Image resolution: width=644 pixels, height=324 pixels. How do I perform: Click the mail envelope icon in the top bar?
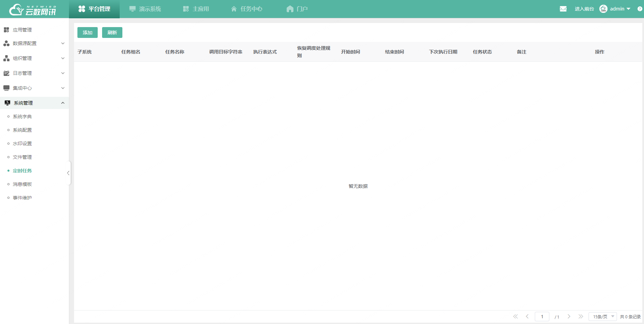pos(563,9)
